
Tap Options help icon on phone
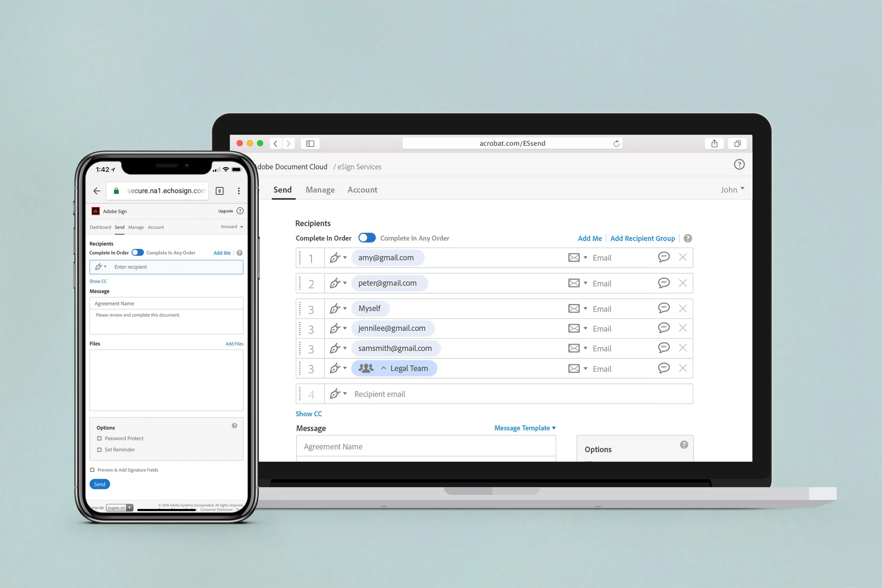coord(234,426)
